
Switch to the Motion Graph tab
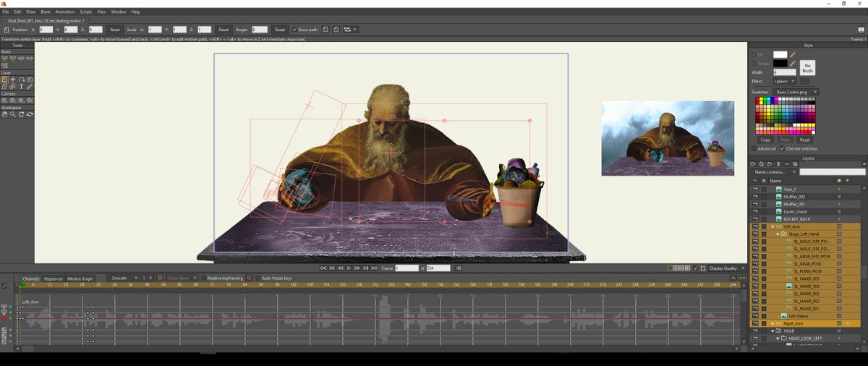(x=80, y=278)
